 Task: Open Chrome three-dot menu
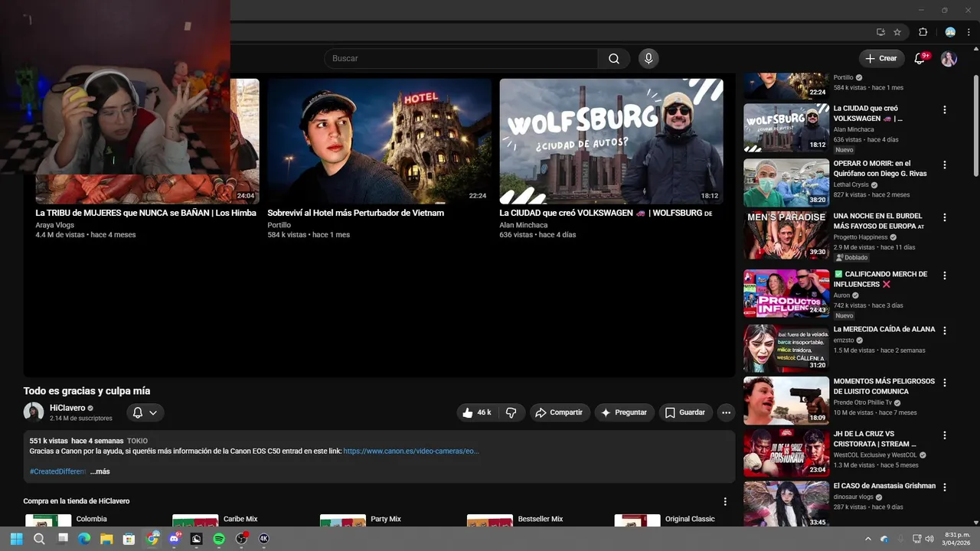click(969, 32)
